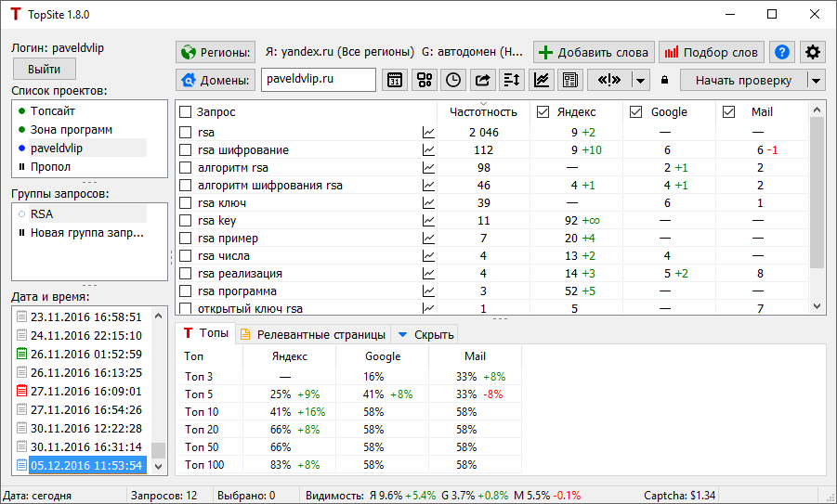Click down arrow of query table scrollbar
837x504 pixels.
817,306
